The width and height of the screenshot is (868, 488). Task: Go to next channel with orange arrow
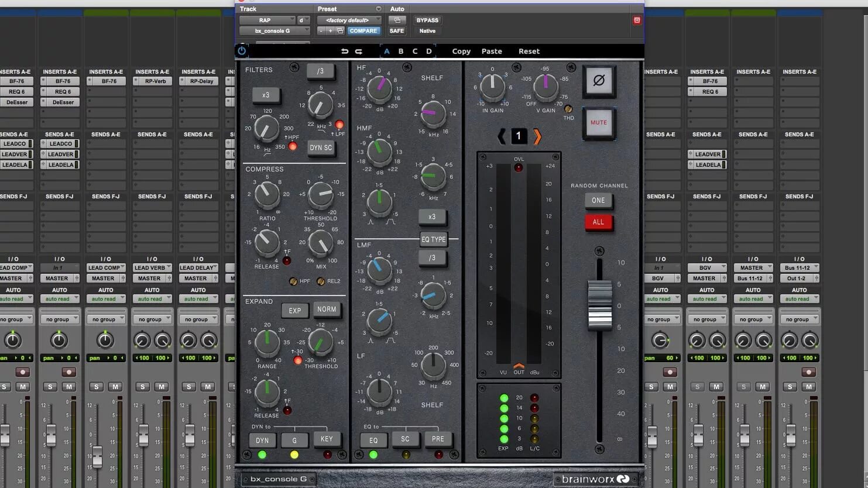tap(537, 136)
